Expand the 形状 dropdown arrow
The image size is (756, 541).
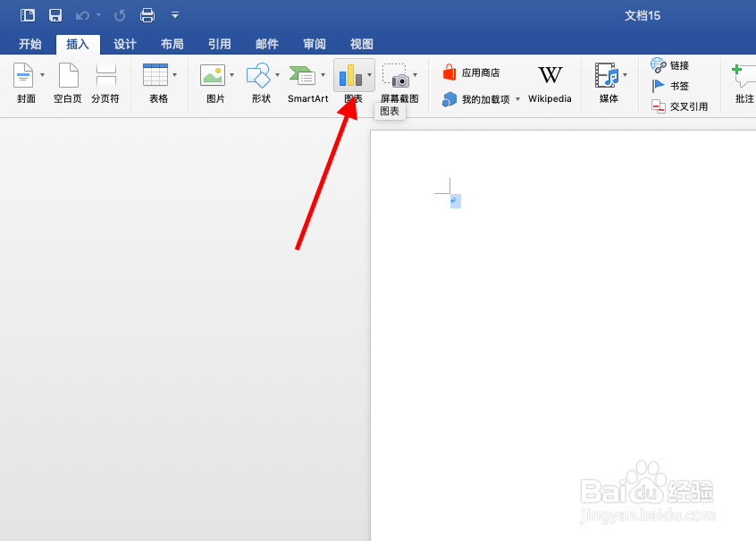point(277,75)
